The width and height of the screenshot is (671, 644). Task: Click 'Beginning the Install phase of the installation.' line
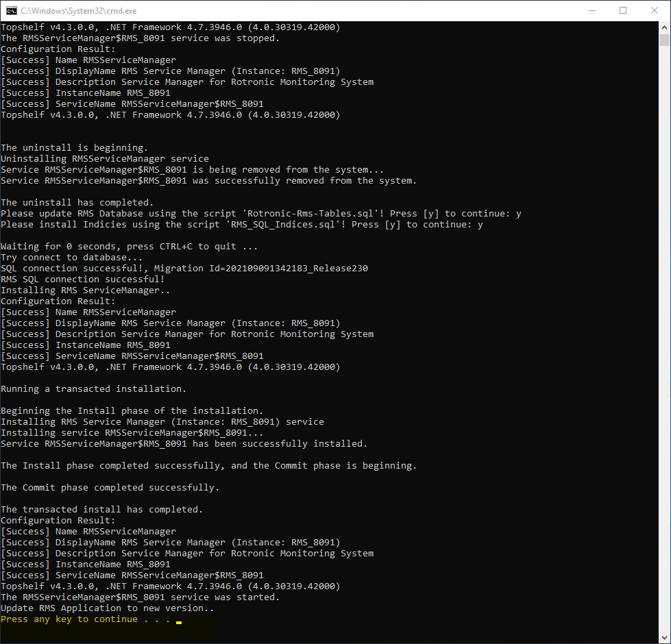coord(132,411)
